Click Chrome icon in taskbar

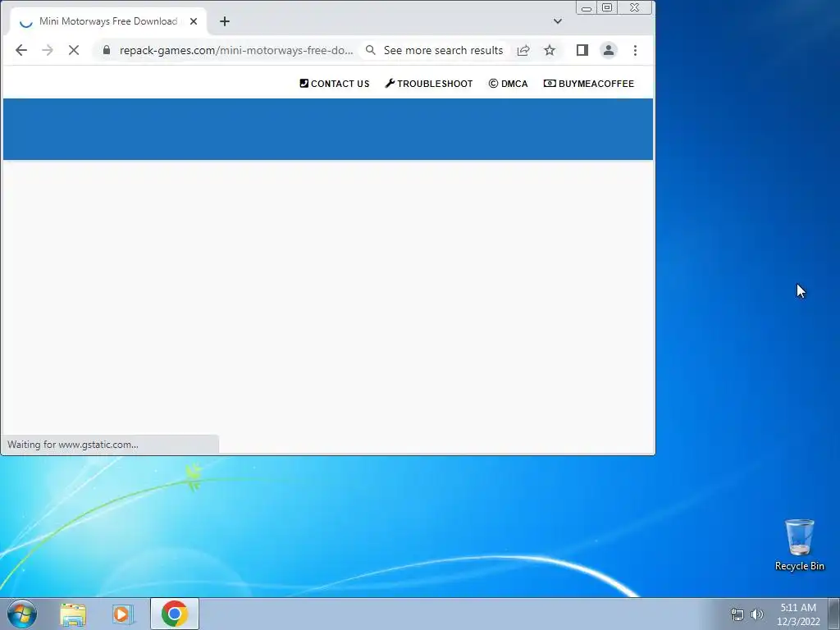(175, 614)
